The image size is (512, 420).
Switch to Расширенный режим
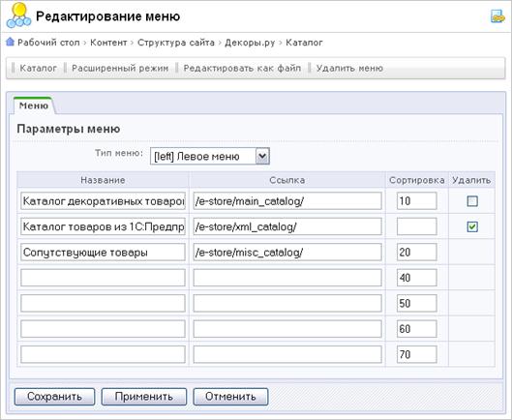tap(120, 69)
